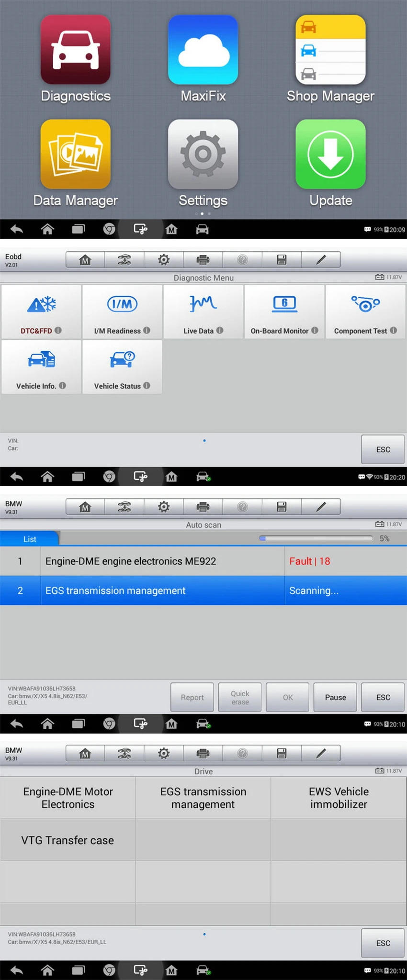407x980 pixels.
Task: Open VTG Transfer case
Action: 68,840
